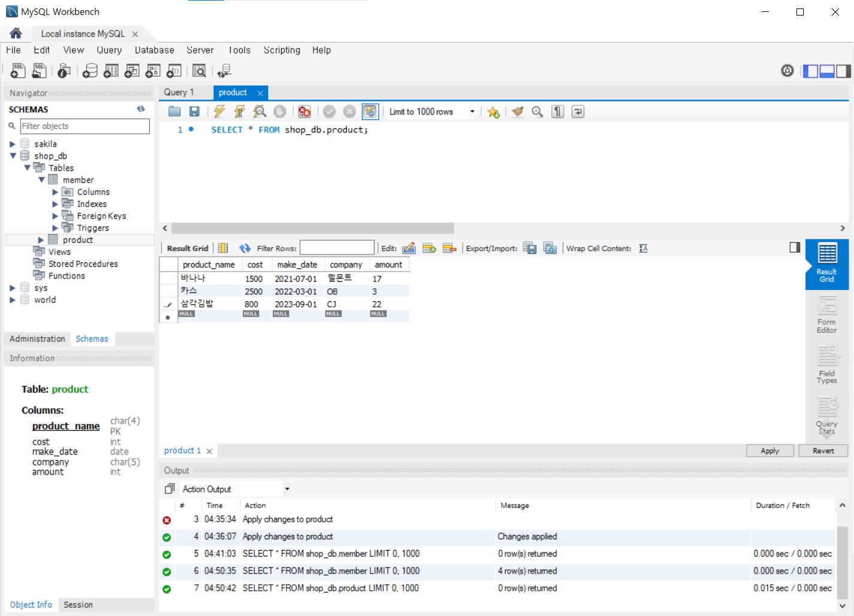This screenshot has height=616, width=854.
Task: Execute statement under cursor icon
Action: pos(239,111)
